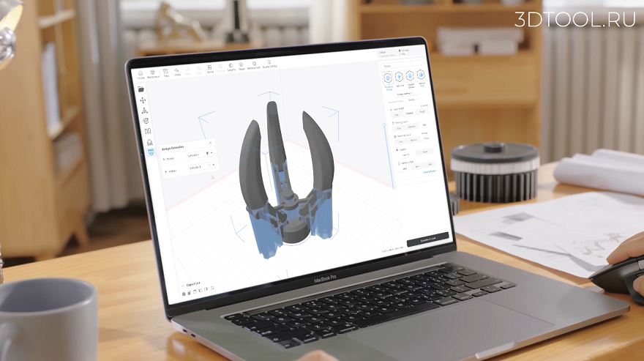Click the Simplify toolbar icon
The width and height of the screenshot is (644, 361).
(231, 67)
